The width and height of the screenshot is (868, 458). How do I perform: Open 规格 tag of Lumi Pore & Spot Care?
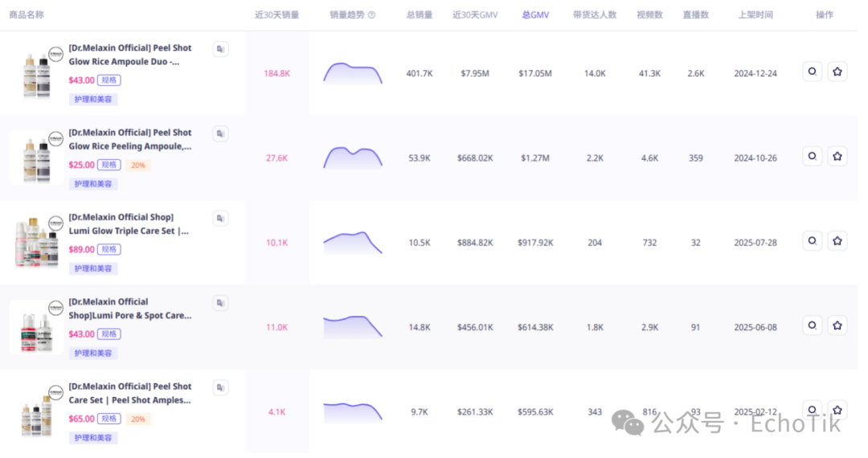pos(109,334)
